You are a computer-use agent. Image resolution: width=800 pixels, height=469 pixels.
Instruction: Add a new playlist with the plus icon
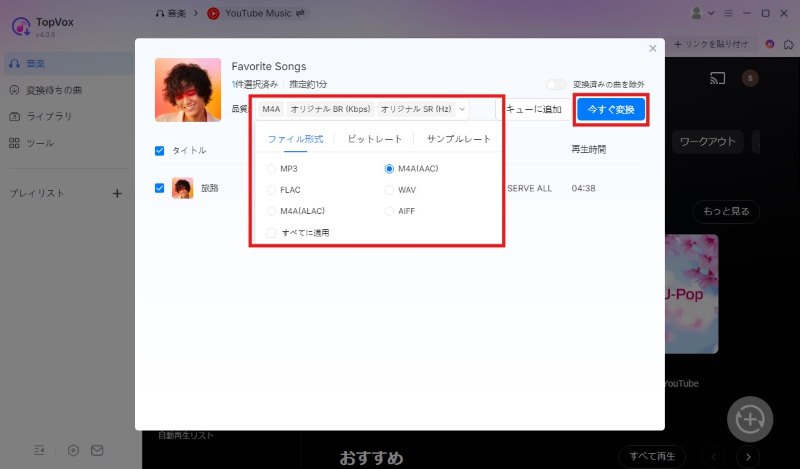[117, 193]
